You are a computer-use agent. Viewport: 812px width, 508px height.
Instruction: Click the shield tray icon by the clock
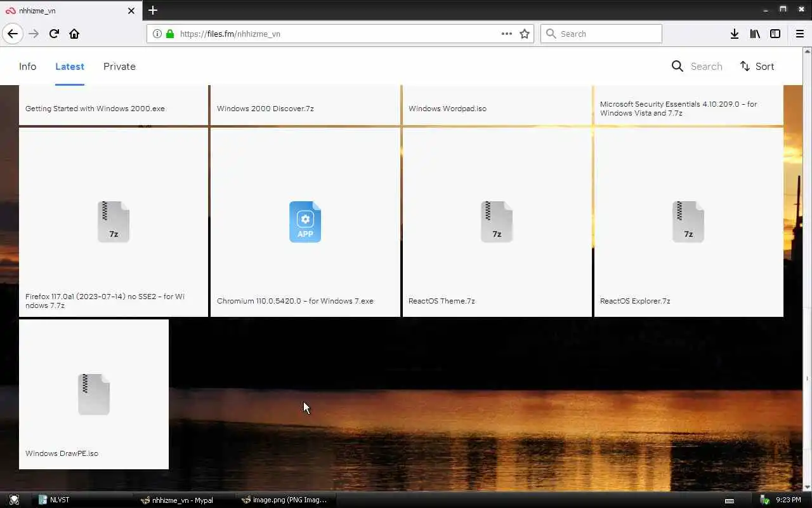[765, 500]
